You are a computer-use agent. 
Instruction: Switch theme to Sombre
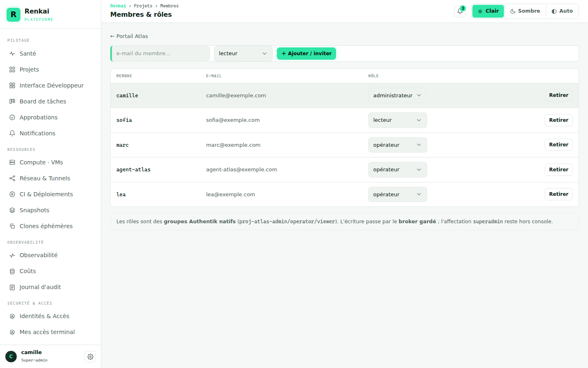coord(525,11)
